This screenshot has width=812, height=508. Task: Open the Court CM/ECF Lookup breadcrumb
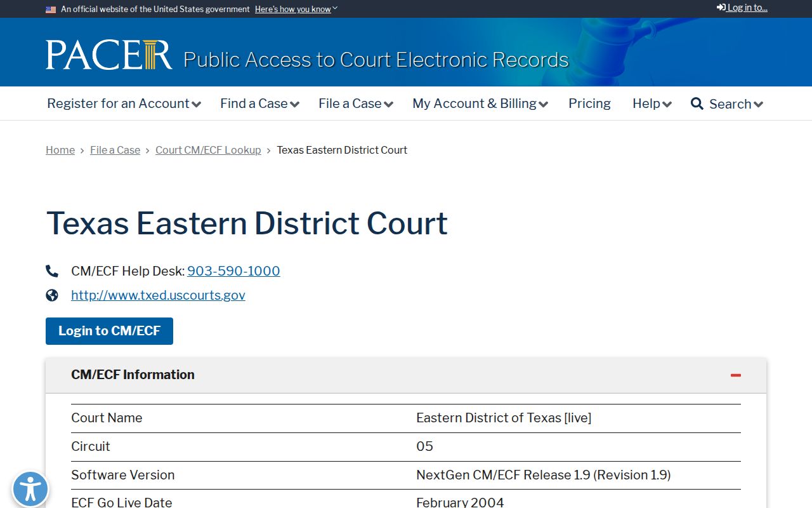tap(208, 150)
